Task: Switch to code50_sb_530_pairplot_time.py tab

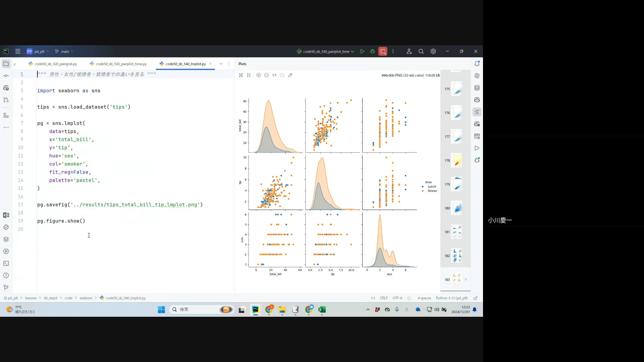Action: click(121, 64)
